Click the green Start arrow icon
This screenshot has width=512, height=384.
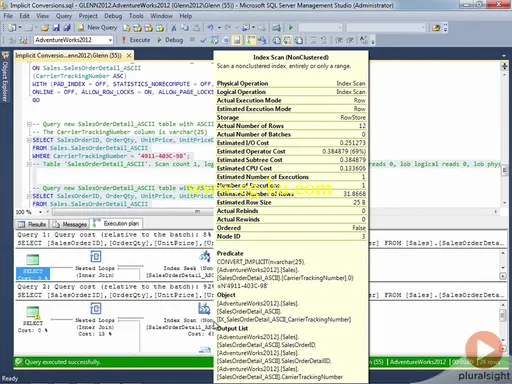coord(290,28)
